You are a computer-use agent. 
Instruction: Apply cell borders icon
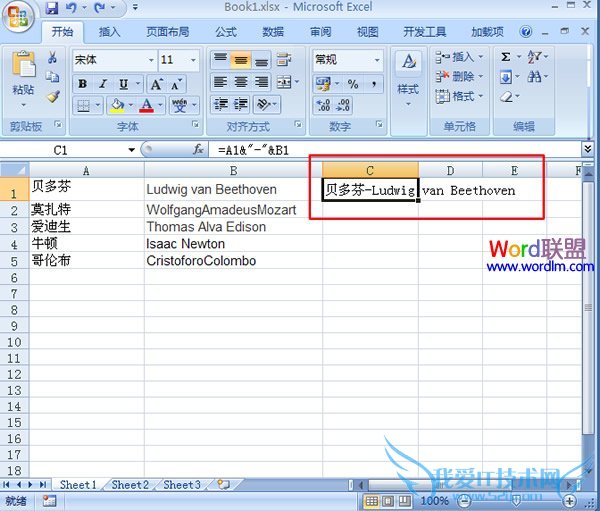[x=83, y=105]
